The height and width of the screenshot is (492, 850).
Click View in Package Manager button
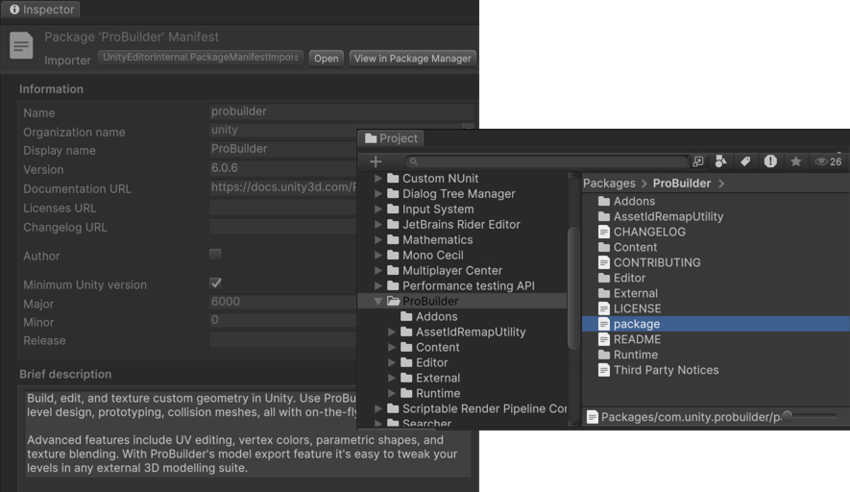[412, 58]
